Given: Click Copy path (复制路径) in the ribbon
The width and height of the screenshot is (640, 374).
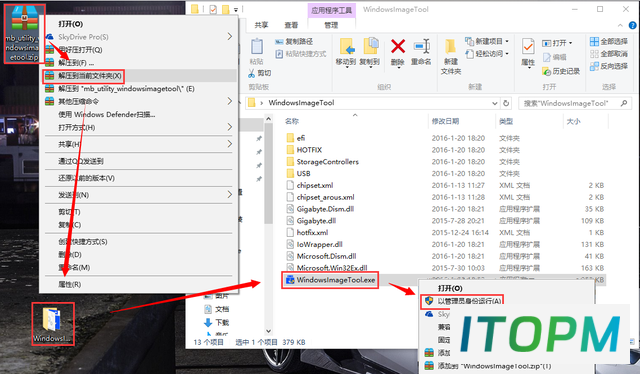Looking at the screenshot, I should 294,42.
